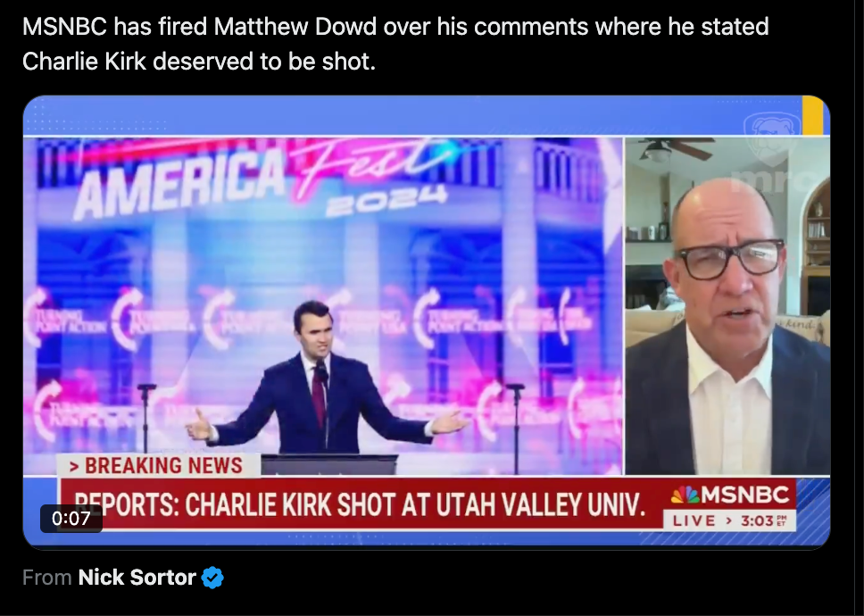
Task: Play the embedded MSNBC video clip
Action: (x=427, y=321)
